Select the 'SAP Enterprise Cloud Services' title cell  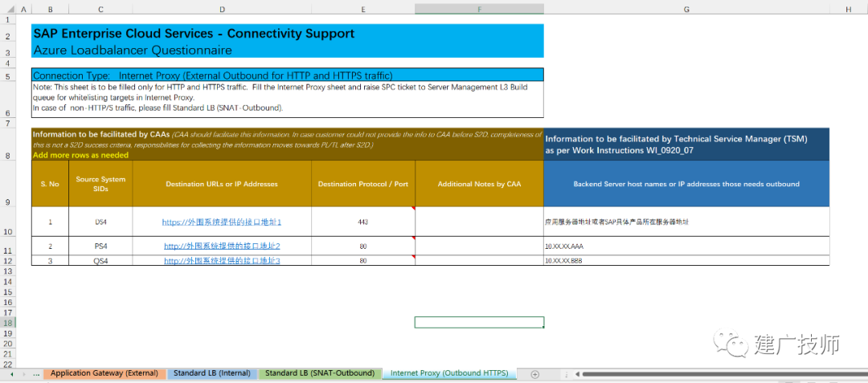[x=287, y=33]
